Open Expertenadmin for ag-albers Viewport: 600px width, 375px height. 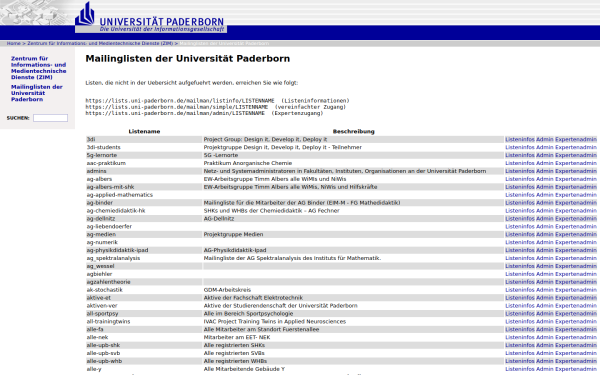(x=576, y=179)
